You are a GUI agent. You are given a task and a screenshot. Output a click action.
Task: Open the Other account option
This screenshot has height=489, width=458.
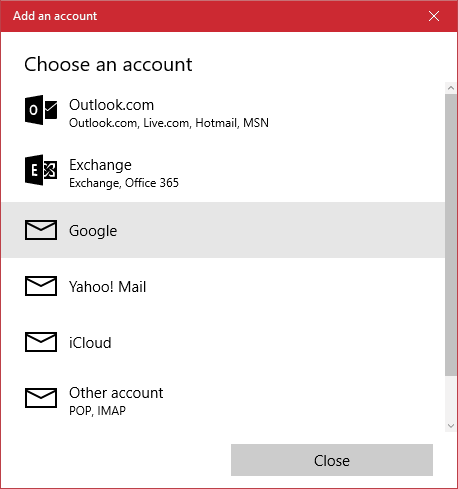[223, 401]
